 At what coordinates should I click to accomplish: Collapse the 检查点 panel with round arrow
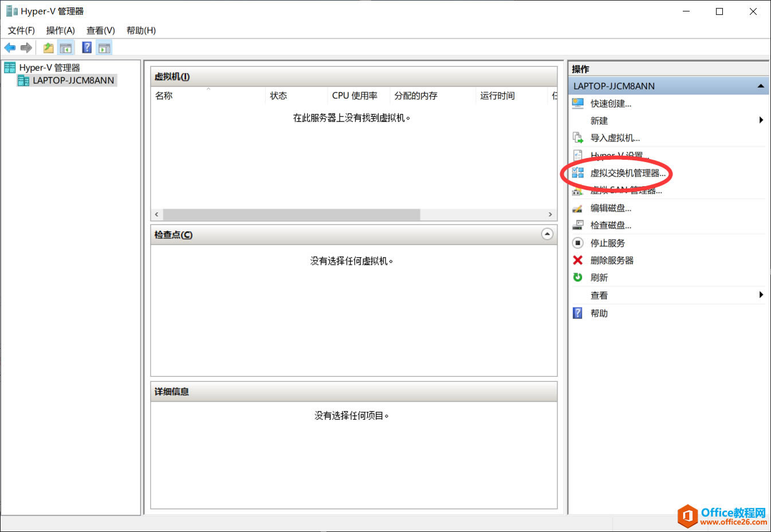tap(548, 234)
